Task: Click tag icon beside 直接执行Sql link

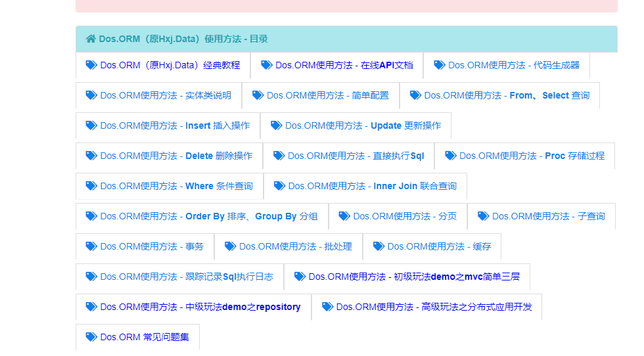Action: [279, 156]
